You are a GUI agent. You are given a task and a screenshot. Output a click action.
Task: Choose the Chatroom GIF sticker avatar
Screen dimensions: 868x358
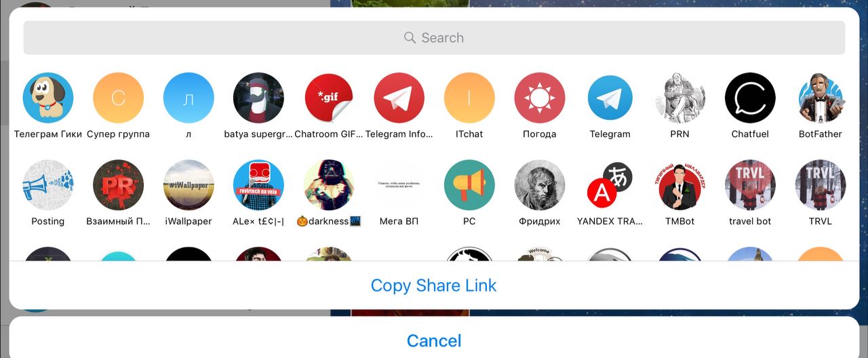pyautogui.click(x=329, y=98)
